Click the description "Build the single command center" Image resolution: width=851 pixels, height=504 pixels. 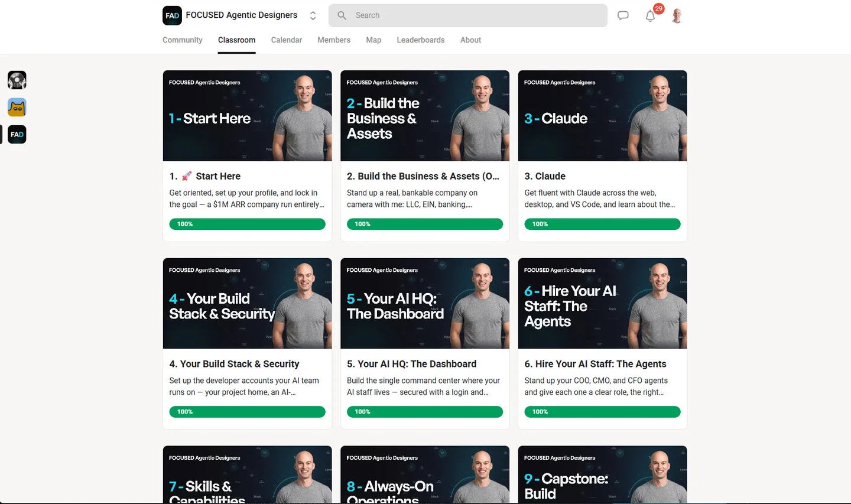click(x=424, y=386)
